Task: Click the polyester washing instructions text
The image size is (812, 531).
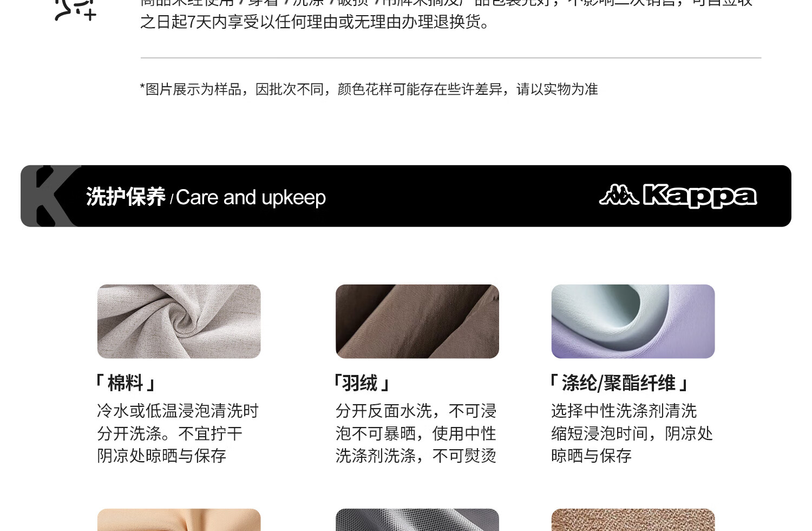Action: (x=632, y=433)
